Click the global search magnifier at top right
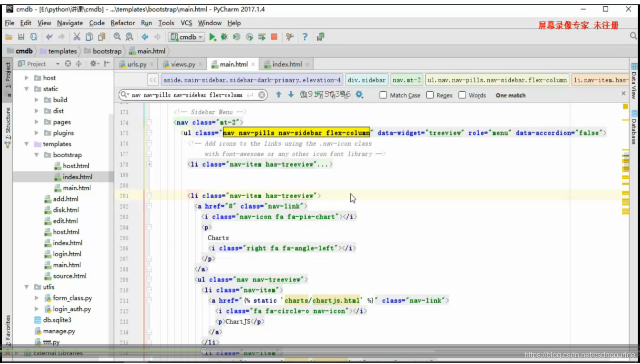 [633, 36]
